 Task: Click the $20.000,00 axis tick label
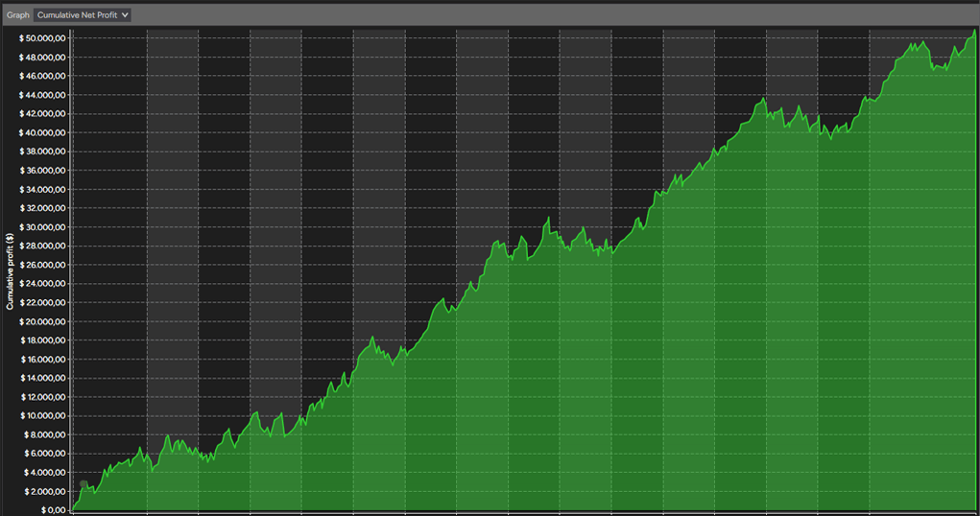click(x=42, y=321)
